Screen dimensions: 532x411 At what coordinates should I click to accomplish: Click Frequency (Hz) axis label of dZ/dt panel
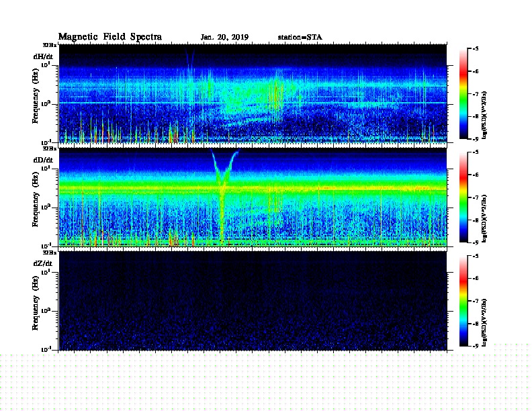point(36,304)
